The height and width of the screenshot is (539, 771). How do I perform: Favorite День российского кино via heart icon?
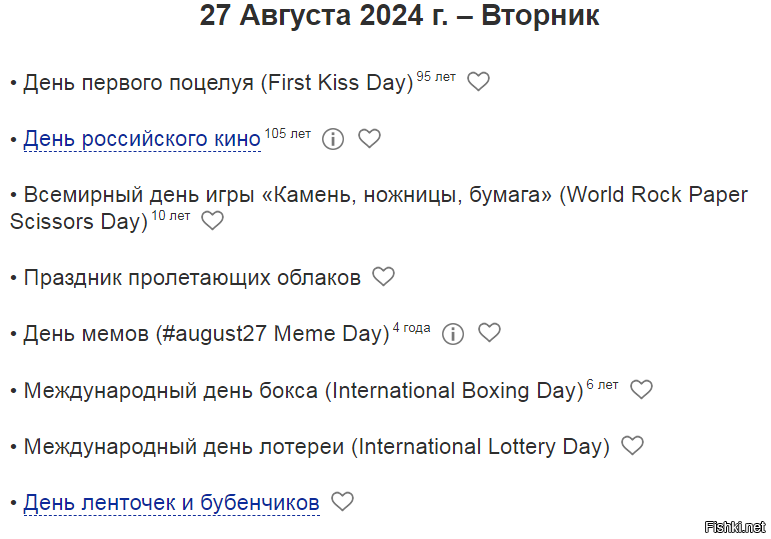click(x=369, y=138)
